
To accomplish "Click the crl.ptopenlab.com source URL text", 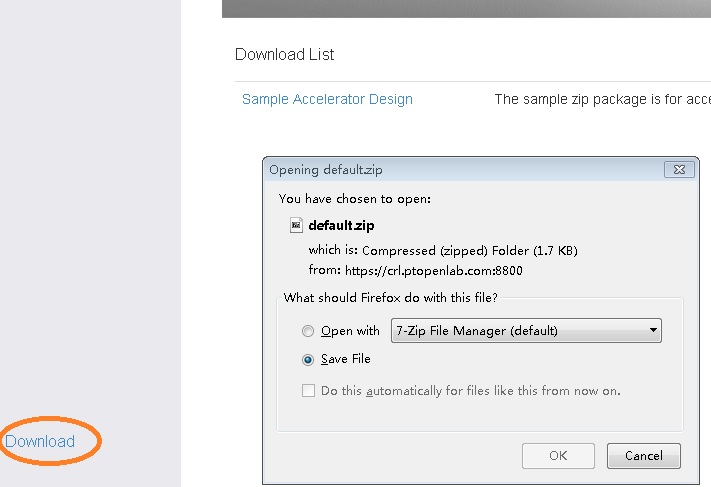I will coord(433,271).
